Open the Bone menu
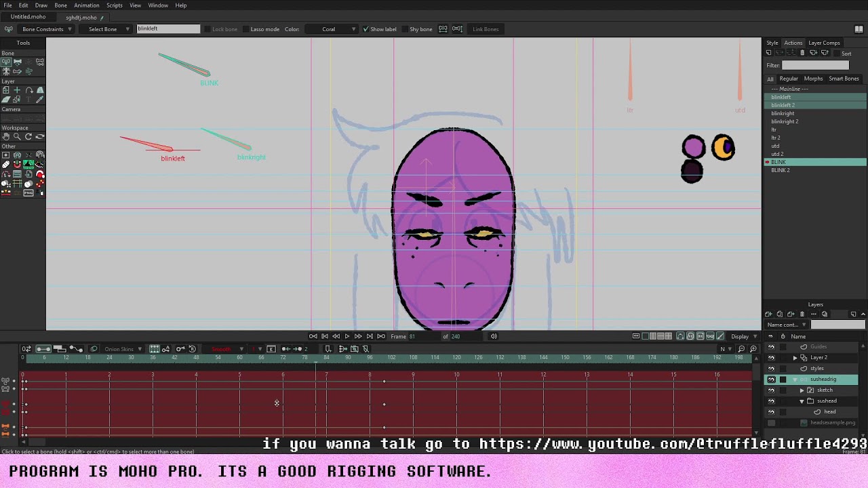Viewport: 868px width, 488px height. click(x=60, y=5)
